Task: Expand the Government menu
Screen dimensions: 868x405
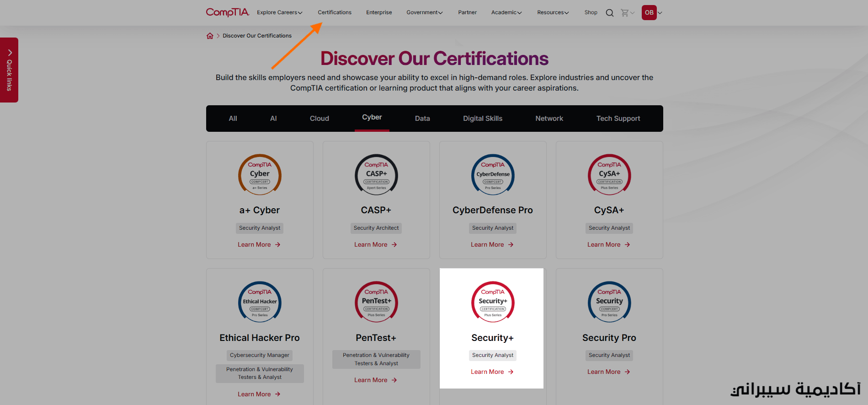Action: (x=425, y=12)
